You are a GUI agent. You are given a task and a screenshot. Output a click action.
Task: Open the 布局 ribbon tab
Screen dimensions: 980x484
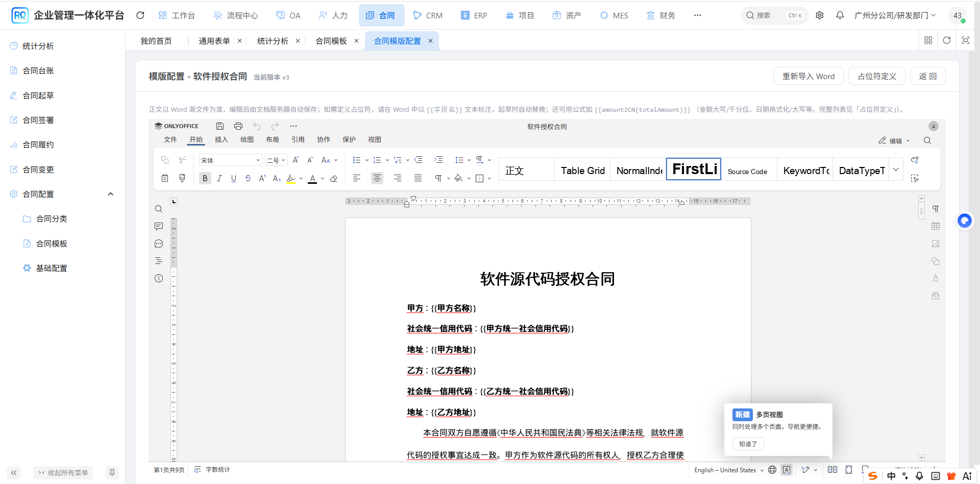pyautogui.click(x=273, y=139)
